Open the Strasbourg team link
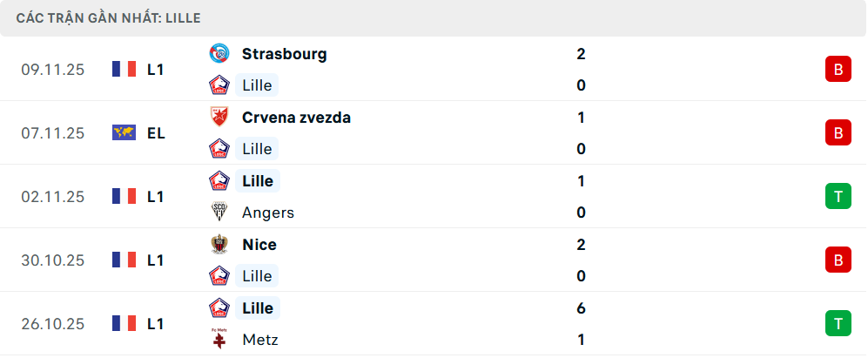The image size is (868, 358). click(x=284, y=54)
